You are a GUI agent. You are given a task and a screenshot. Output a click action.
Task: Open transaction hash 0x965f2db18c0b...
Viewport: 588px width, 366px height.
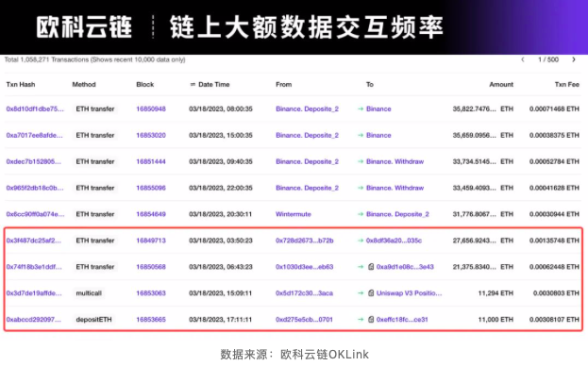coord(35,188)
